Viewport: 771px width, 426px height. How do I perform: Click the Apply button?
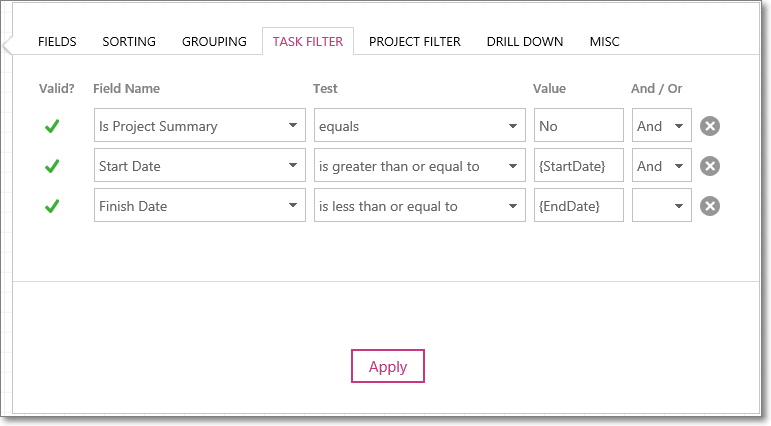click(x=387, y=366)
